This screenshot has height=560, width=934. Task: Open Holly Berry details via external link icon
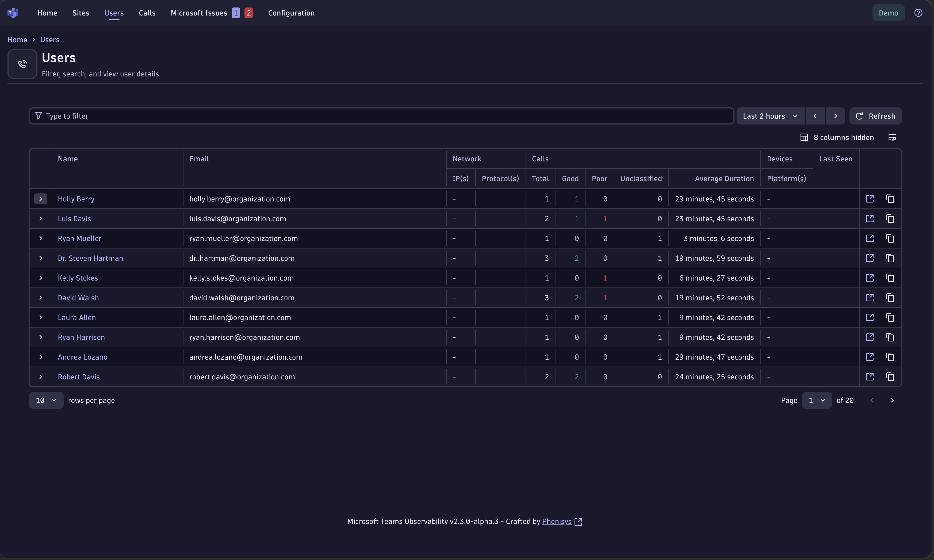click(x=870, y=199)
